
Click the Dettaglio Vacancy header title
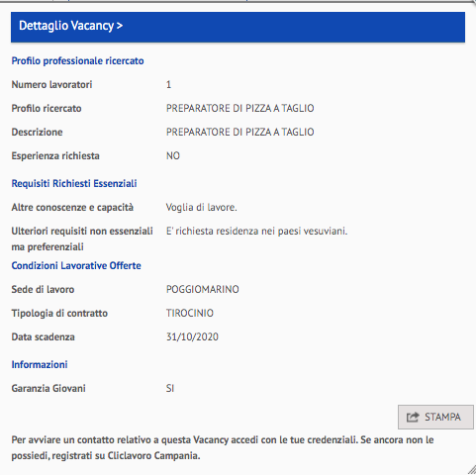coord(70,26)
